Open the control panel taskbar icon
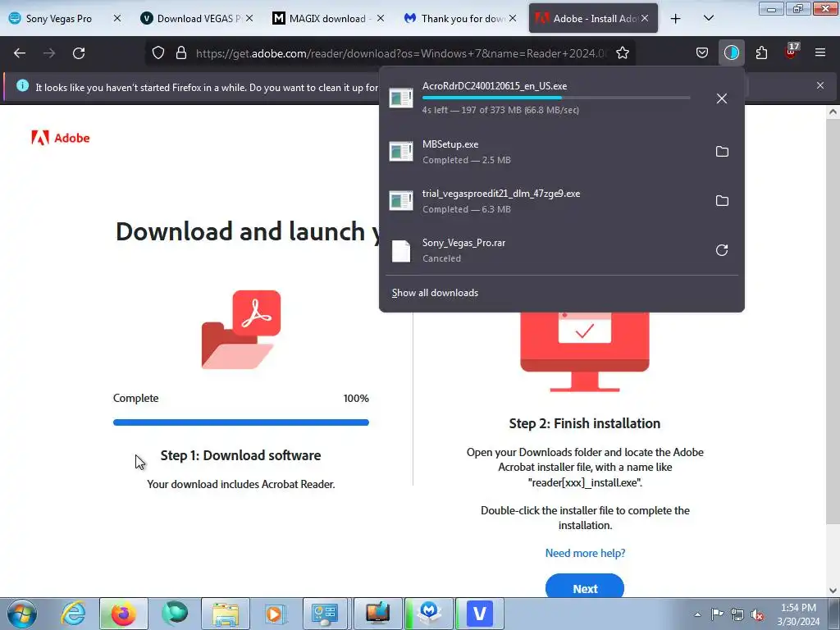Image resolution: width=840 pixels, height=630 pixels. 326,614
